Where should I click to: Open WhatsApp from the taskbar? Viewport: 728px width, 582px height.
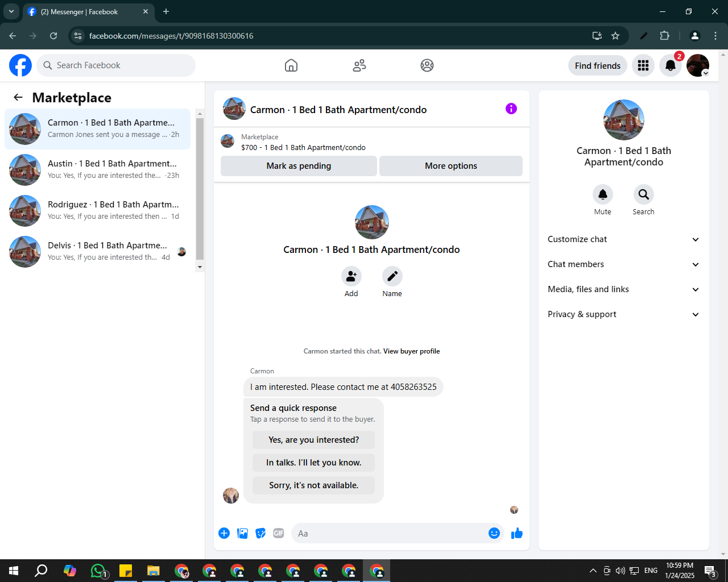(98, 571)
